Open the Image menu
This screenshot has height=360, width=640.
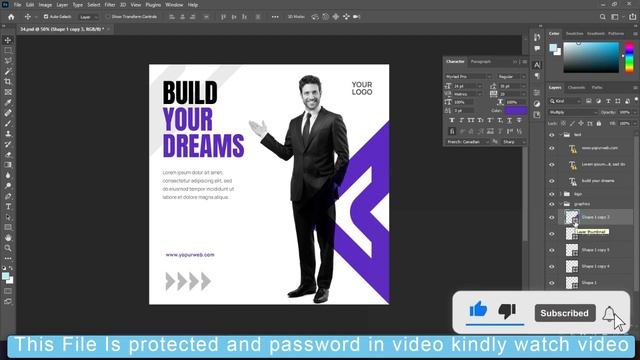(x=45, y=5)
